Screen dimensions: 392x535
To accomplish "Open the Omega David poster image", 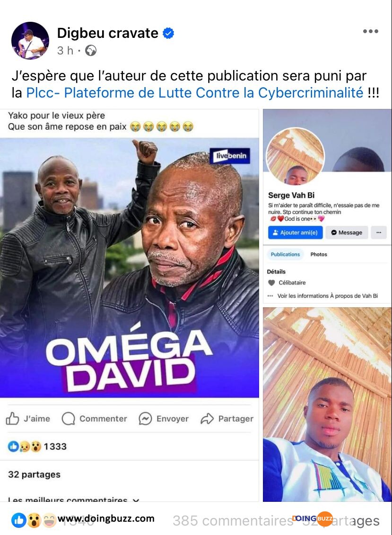I will (129, 267).
